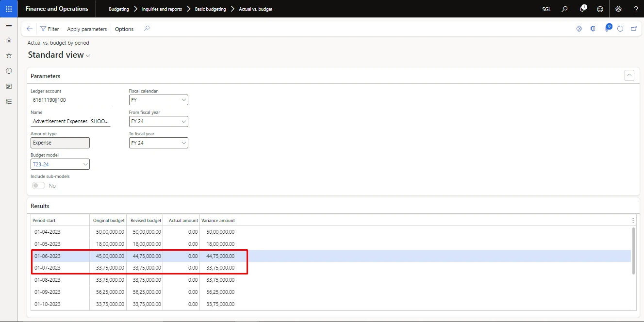The image size is (644, 322).
Task: Click the Filter button
Action: (x=50, y=29)
